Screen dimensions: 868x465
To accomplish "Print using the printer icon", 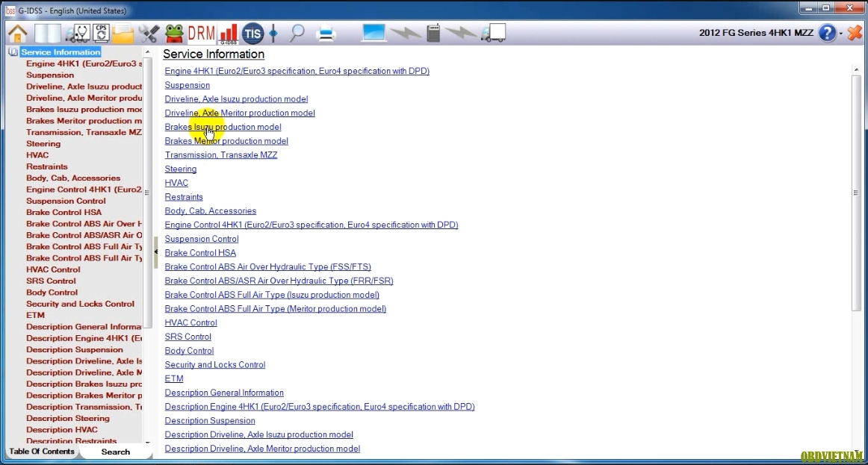I will (x=326, y=34).
